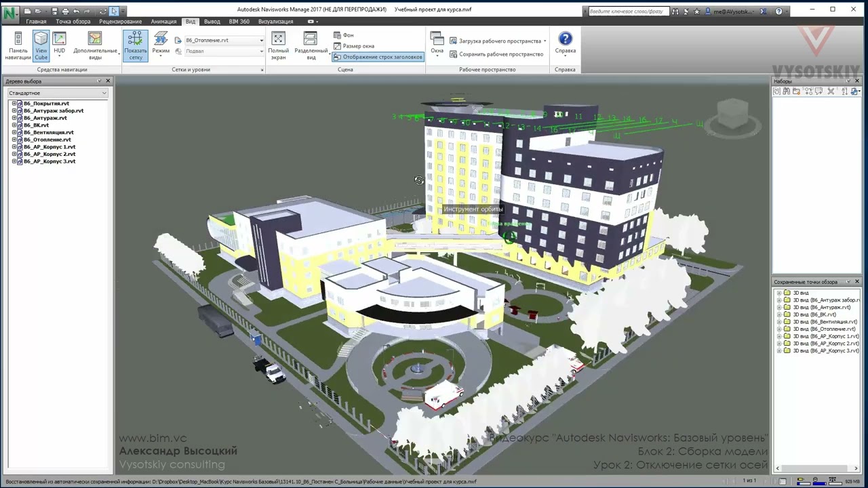868x488 pixels.
Task: Select B6_АР_Корпус 2.rvt tree item
Action: pyautogui.click(x=50, y=154)
